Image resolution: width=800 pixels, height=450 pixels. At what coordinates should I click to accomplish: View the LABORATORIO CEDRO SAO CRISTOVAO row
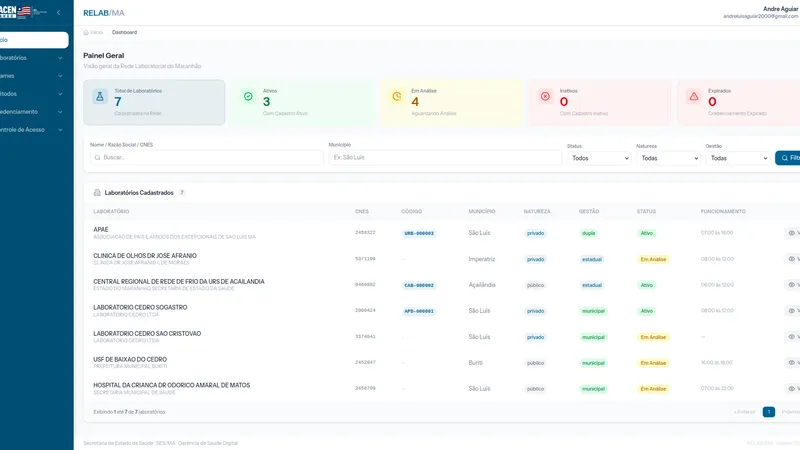coord(791,337)
